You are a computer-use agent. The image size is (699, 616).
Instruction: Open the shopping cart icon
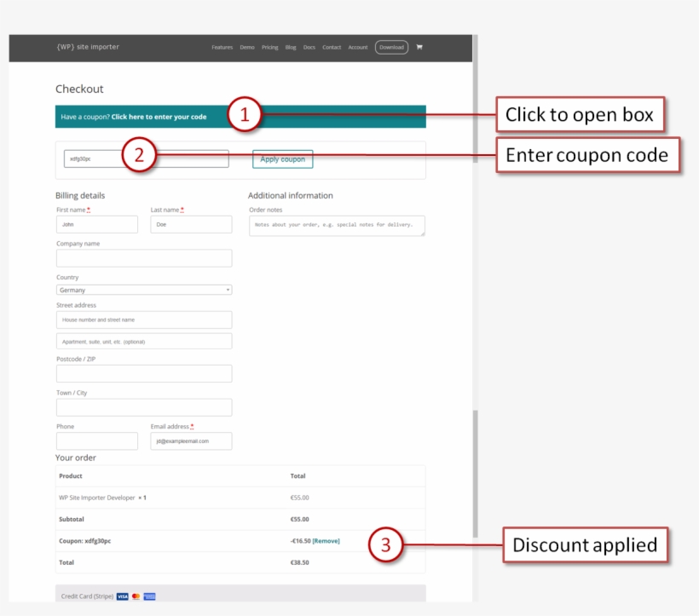tap(419, 47)
